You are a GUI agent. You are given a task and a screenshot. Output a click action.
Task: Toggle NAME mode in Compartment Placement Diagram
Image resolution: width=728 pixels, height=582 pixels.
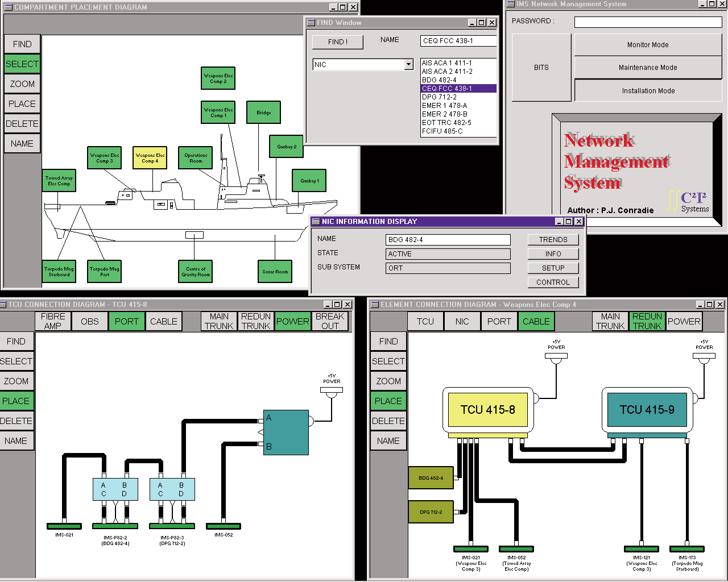[22, 144]
